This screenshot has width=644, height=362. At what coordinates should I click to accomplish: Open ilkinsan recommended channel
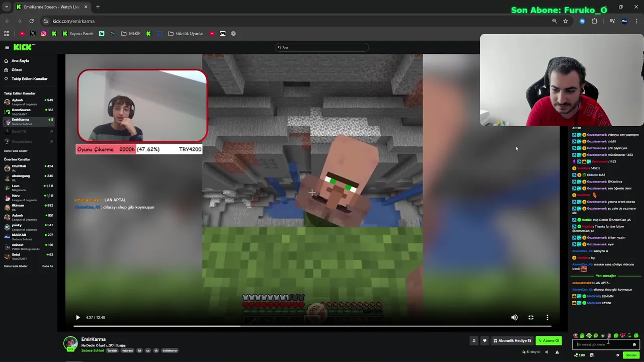pos(28,207)
